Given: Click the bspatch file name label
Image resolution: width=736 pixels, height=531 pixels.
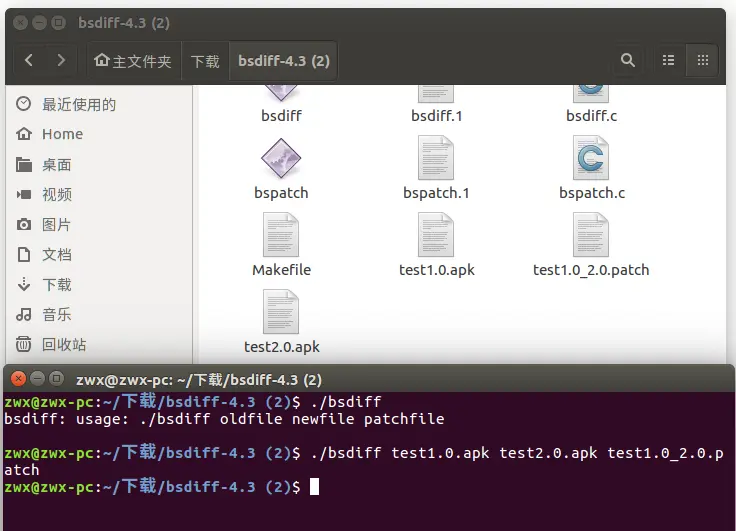Looking at the screenshot, I should 281,193.
